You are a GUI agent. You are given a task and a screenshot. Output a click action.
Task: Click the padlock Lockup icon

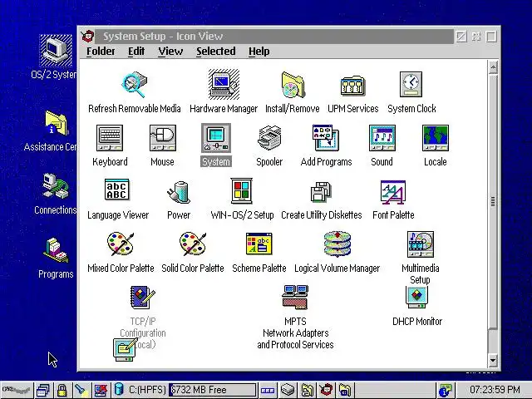click(x=62, y=390)
